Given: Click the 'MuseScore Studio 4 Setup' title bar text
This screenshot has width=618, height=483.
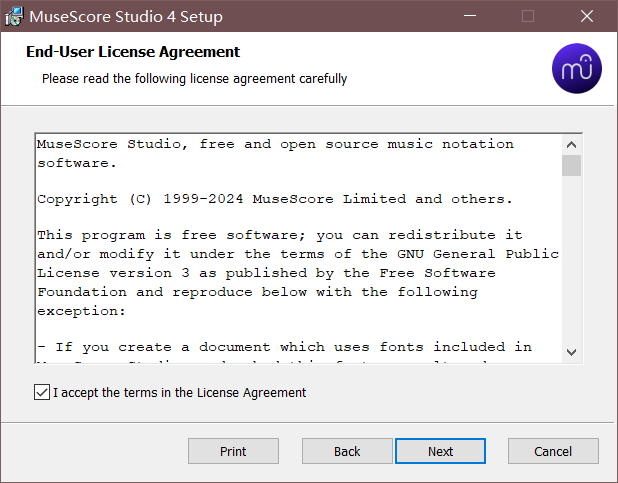Looking at the screenshot, I should point(126,17).
